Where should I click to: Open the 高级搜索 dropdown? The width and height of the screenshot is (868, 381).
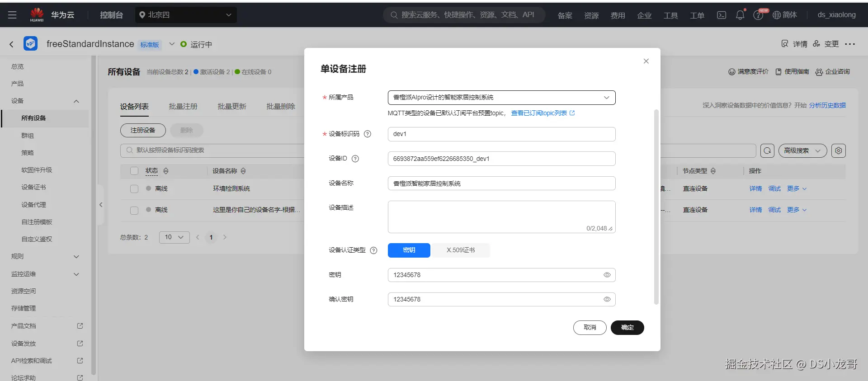[x=802, y=151]
